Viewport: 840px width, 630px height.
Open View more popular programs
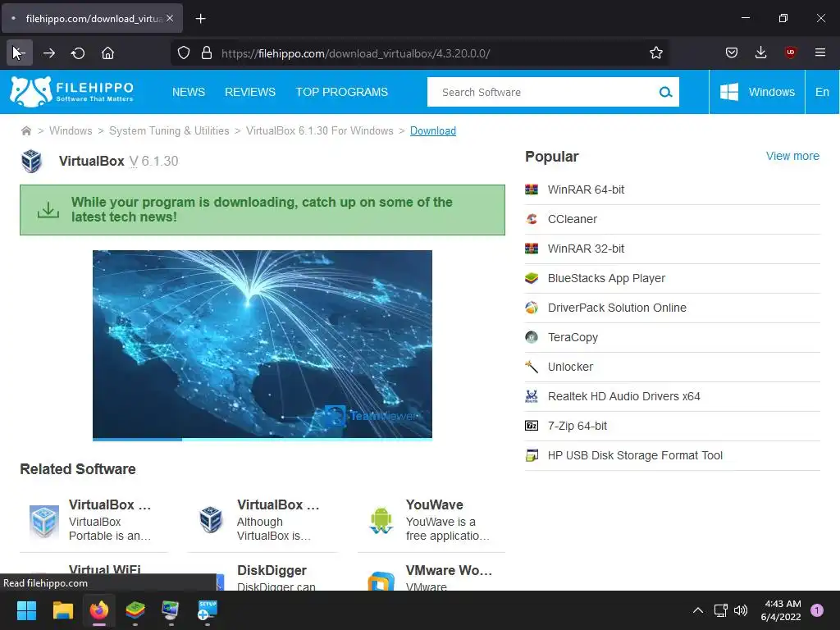pyautogui.click(x=792, y=156)
